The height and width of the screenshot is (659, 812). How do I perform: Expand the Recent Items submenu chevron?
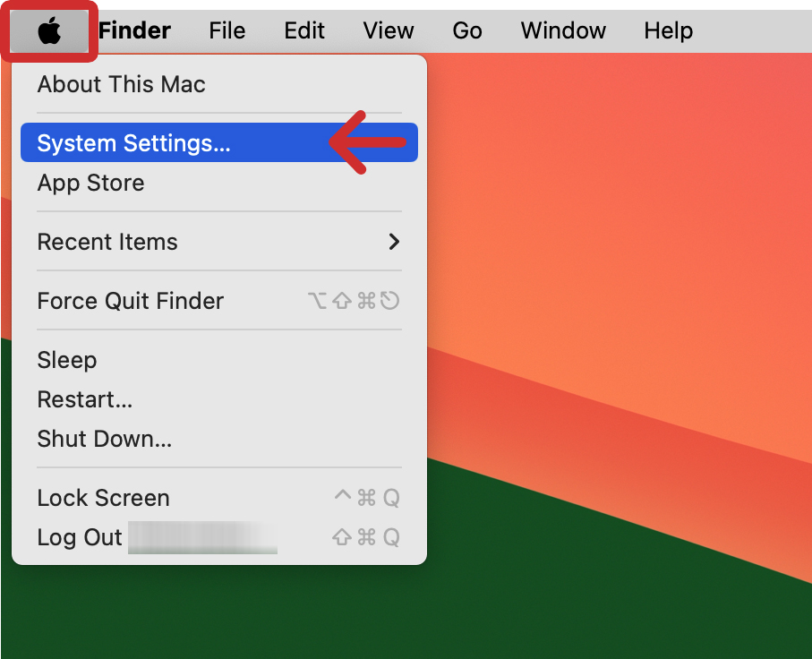pos(393,242)
